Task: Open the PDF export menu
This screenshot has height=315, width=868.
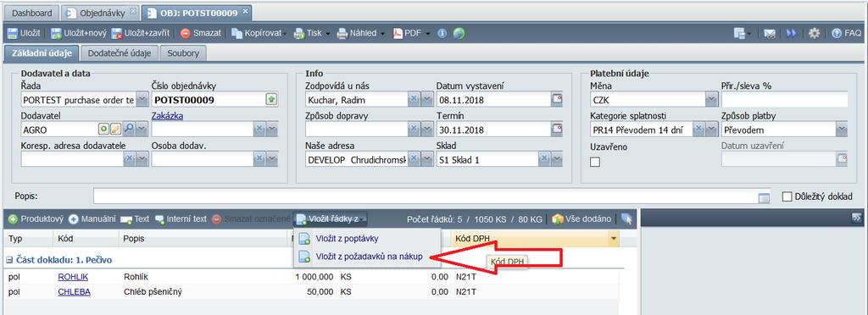Action: pos(411,33)
